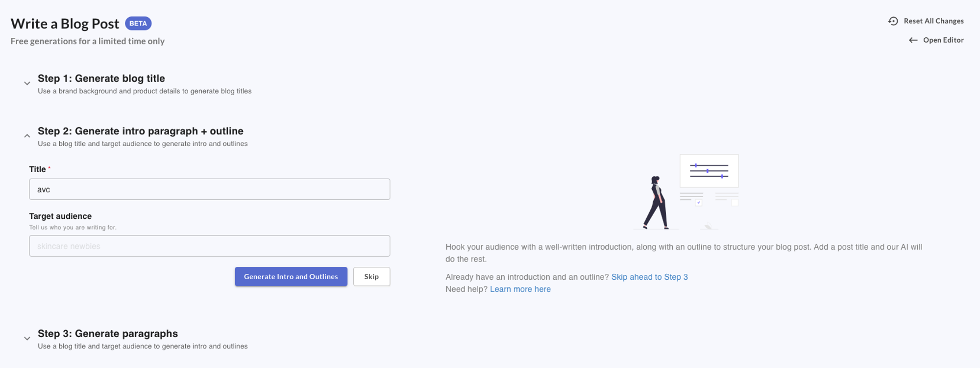Open the editor via 'Open Editor' text
980x368 pixels.
943,40
